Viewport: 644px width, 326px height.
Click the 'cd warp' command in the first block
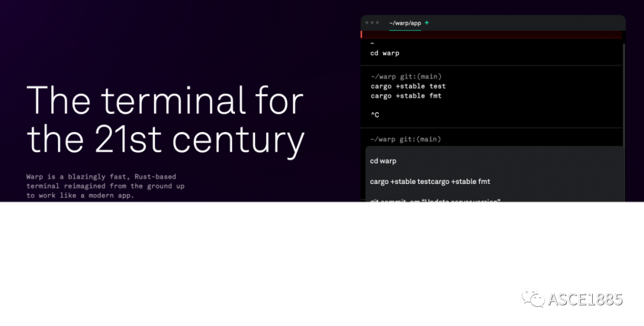point(385,53)
